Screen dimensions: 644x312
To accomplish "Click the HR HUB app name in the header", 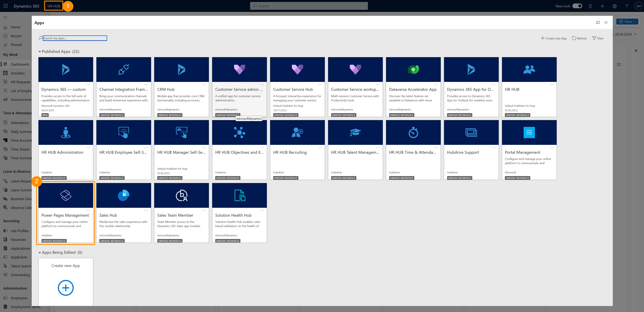I will pyautogui.click(x=54, y=6).
